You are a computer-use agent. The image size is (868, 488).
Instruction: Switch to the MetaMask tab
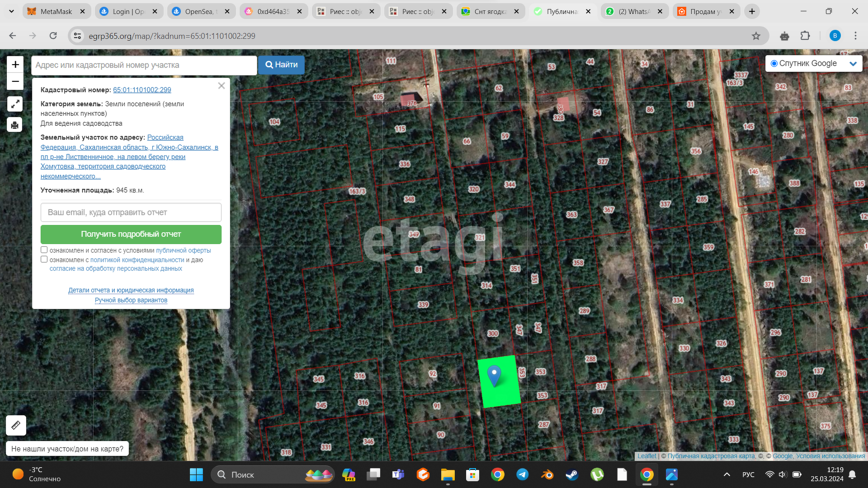click(x=56, y=11)
